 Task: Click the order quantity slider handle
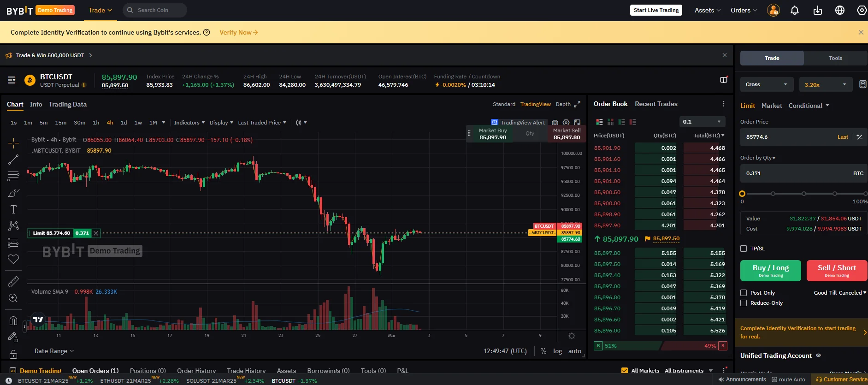click(742, 194)
